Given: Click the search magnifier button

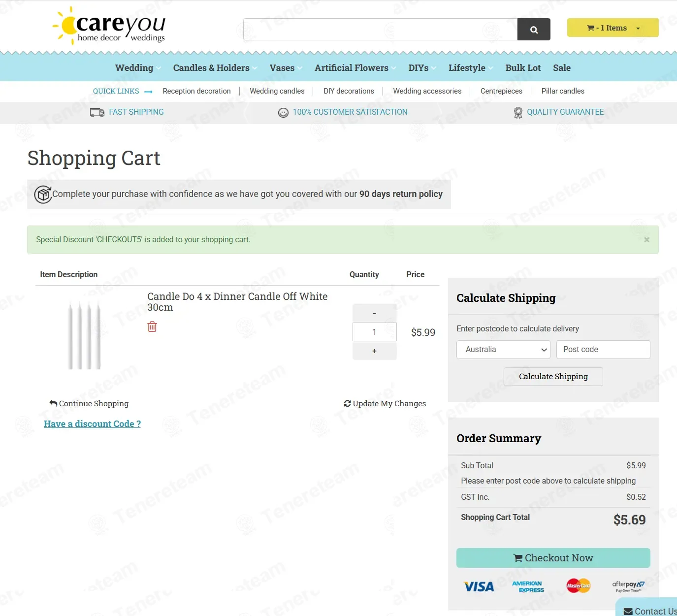Looking at the screenshot, I should pyautogui.click(x=534, y=30).
